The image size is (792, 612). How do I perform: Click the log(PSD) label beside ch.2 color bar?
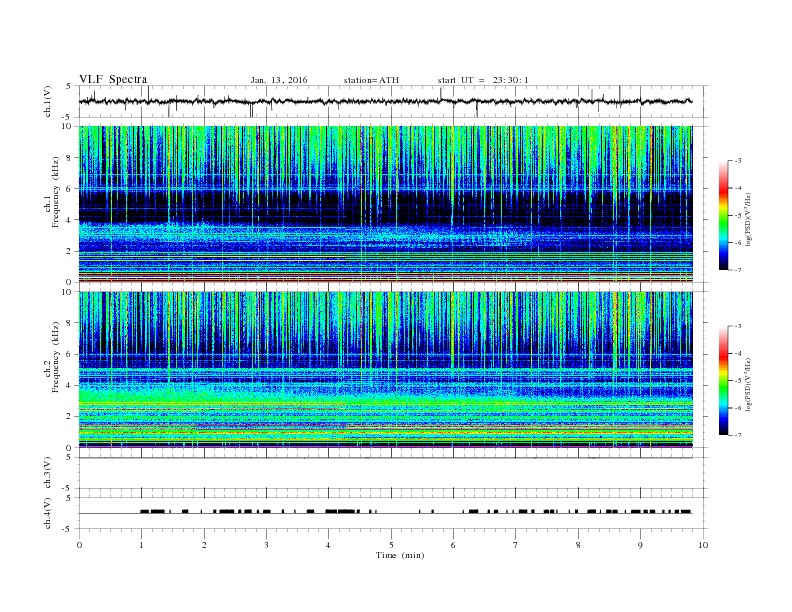point(750,384)
